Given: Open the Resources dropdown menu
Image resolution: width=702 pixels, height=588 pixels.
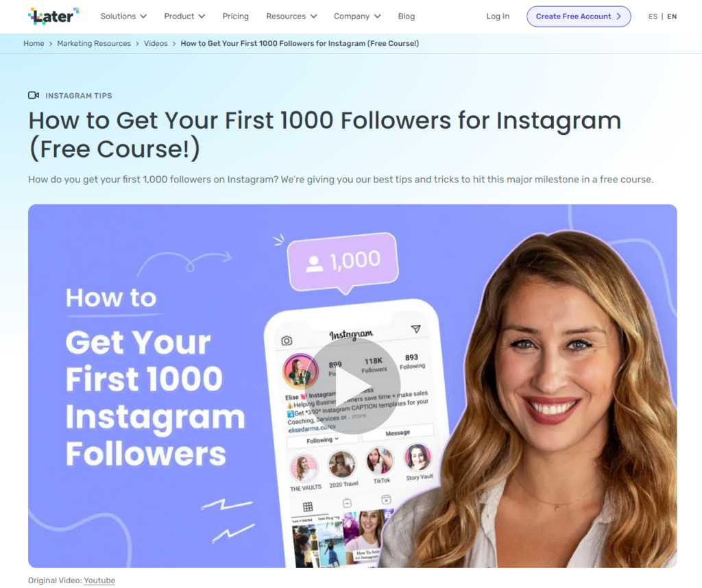Looking at the screenshot, I should point(291,16).
